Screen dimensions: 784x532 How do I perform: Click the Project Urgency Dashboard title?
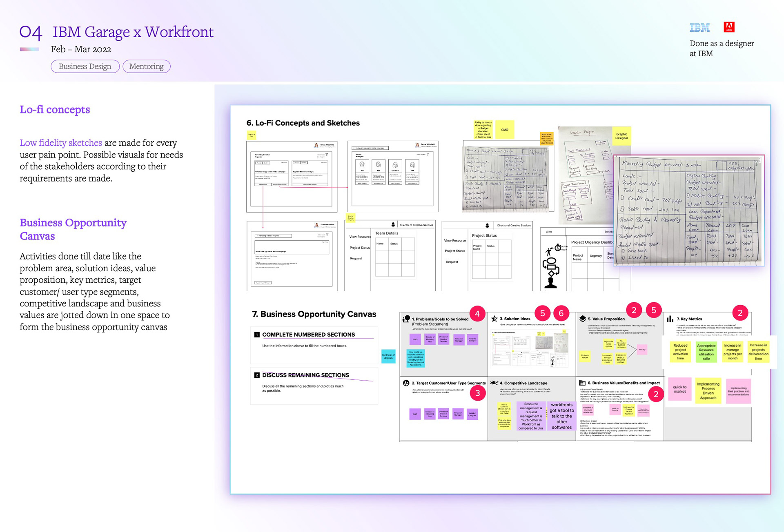click(592, 242)
